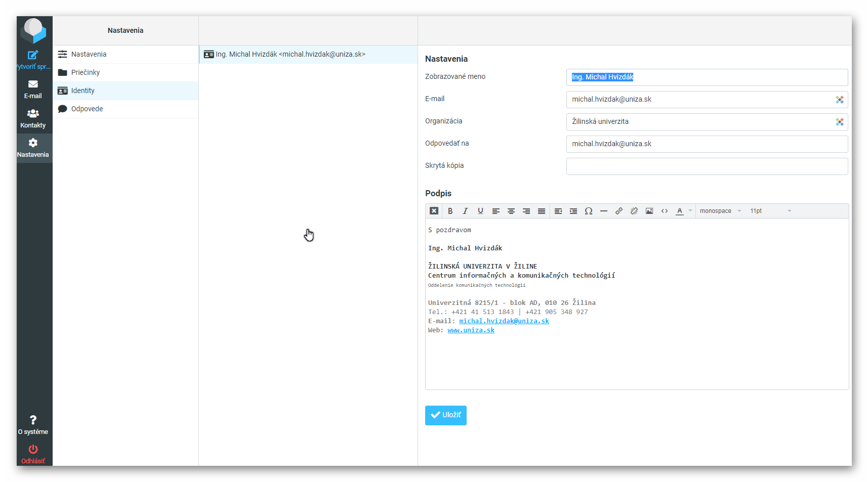Switch signature editor to plain text
The image size is (868, 482).
pyautogui.click(x=434, y=211)
